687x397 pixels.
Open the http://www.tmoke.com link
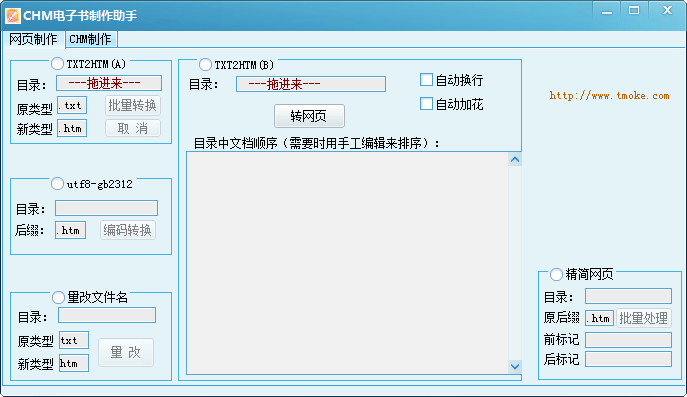click(x=609, y=96)
